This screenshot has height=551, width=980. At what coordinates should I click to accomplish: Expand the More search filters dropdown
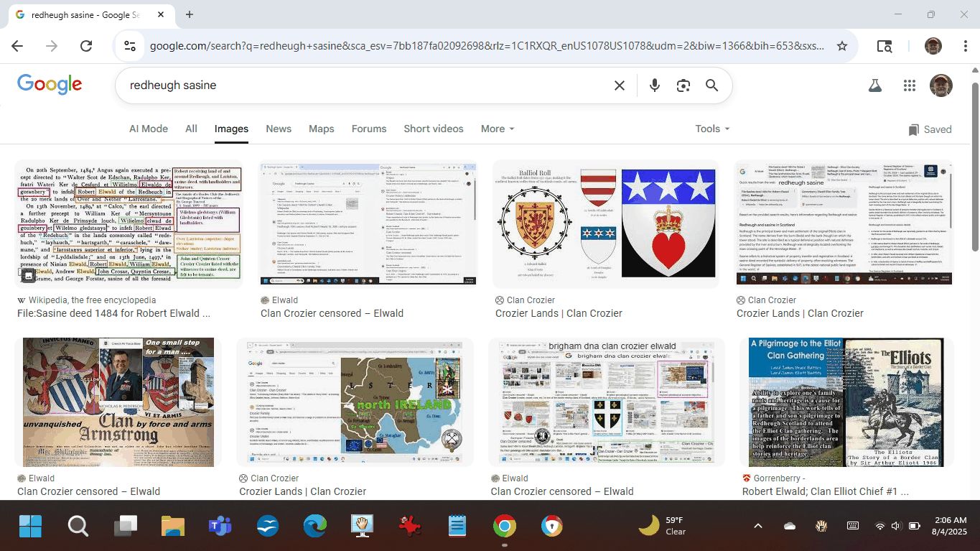click(x=498, y=129)
